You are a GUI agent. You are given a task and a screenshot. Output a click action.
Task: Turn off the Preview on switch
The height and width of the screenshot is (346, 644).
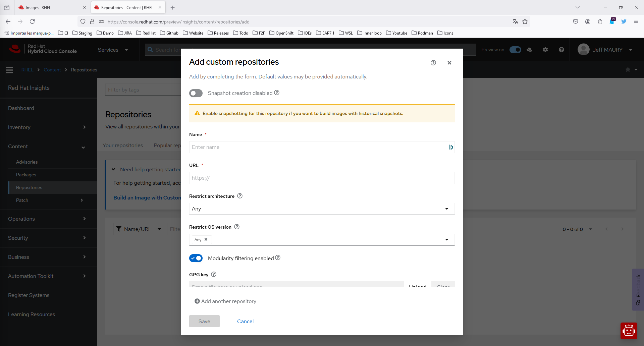pyautogui.click(x=515, y=49)
